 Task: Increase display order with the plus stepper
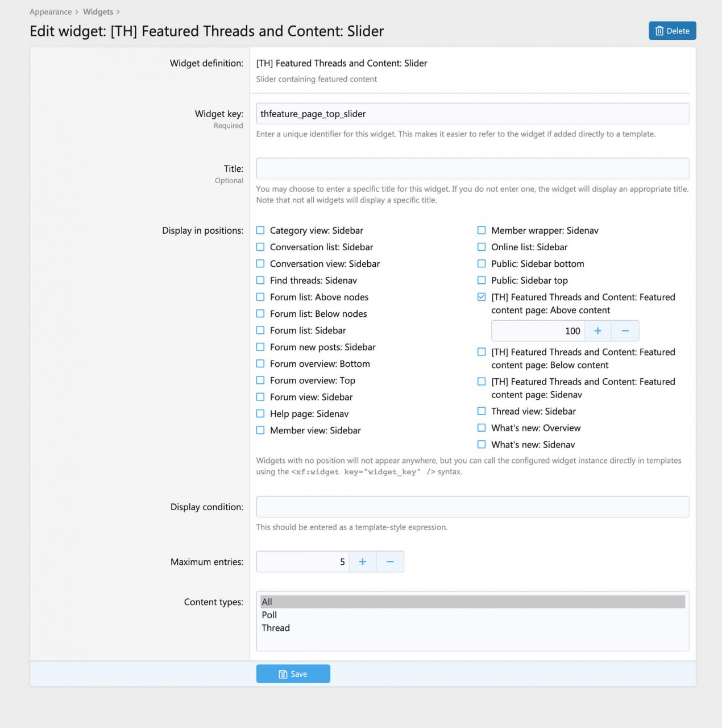[597, 331]
